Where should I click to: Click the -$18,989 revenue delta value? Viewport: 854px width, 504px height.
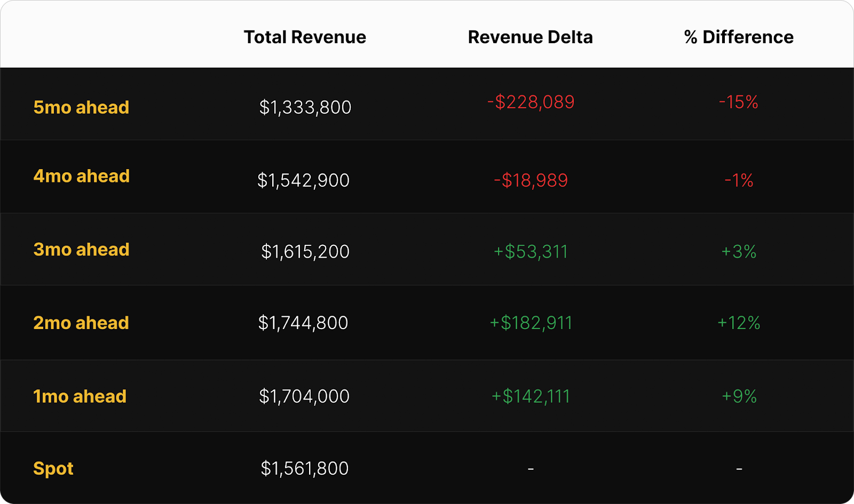pos(531,180)
